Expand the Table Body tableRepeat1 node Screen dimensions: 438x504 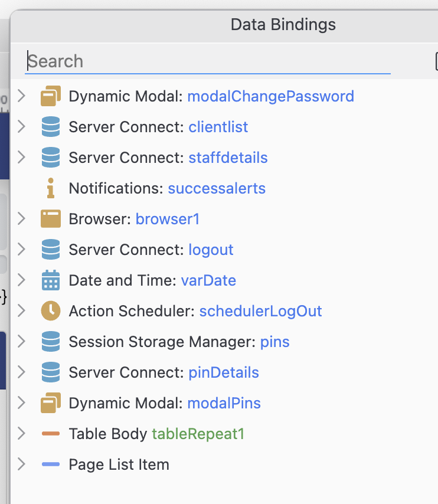22,433
